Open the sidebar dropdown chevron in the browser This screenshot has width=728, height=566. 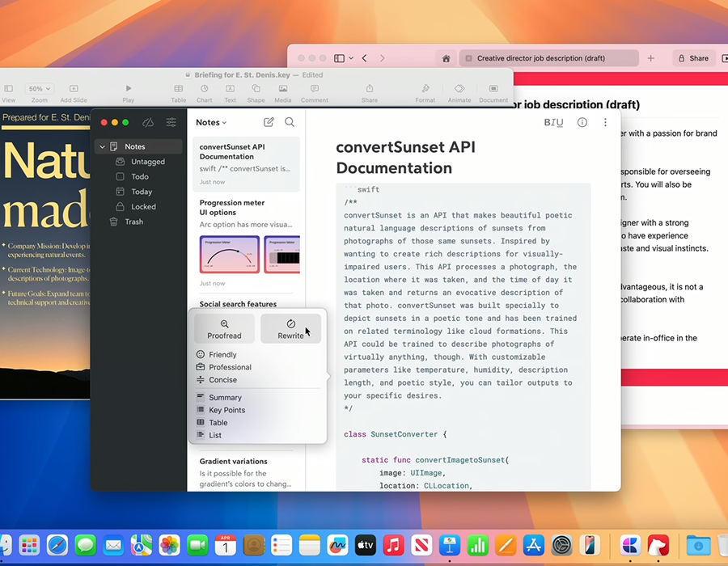pos(351,58)
